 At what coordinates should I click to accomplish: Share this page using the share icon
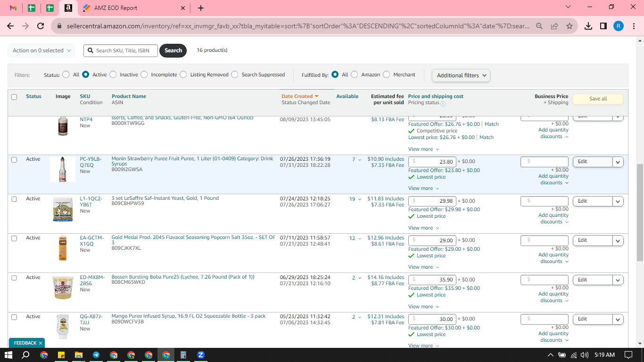(554, 26)
